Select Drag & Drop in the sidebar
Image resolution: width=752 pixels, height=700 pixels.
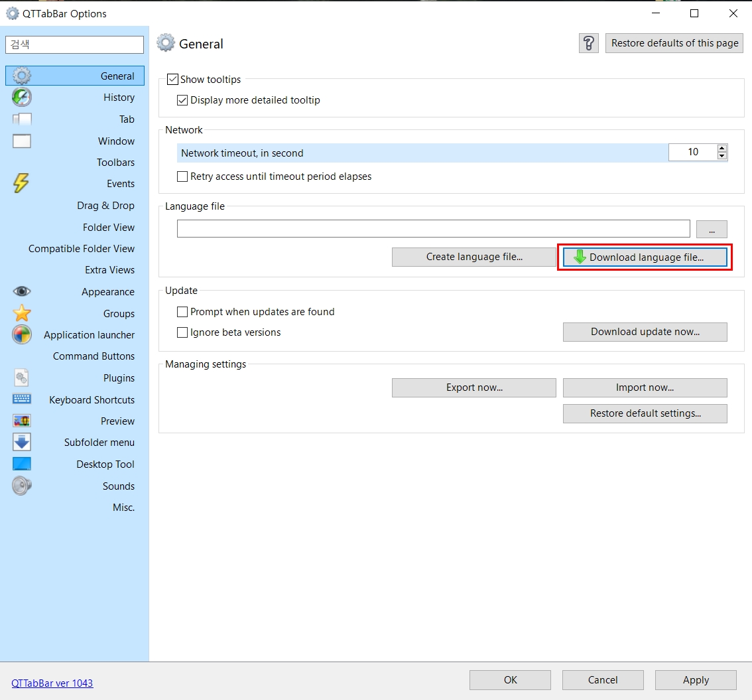[75, 205]
